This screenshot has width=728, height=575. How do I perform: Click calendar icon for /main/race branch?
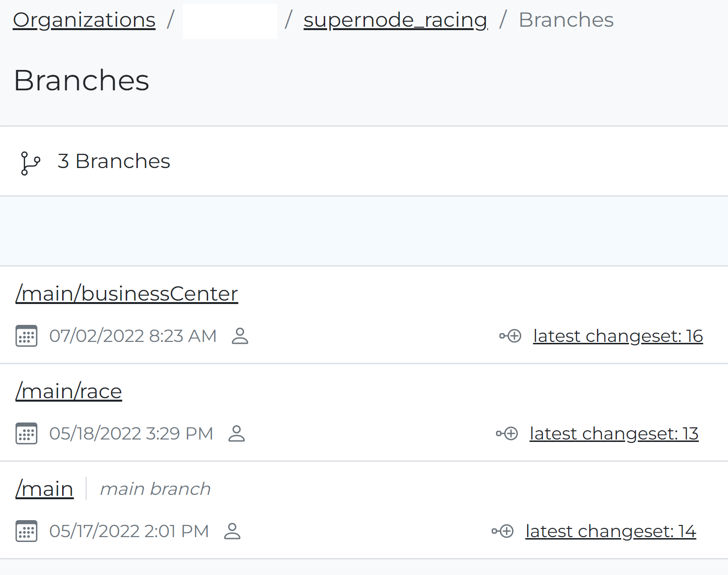(27, 434)
